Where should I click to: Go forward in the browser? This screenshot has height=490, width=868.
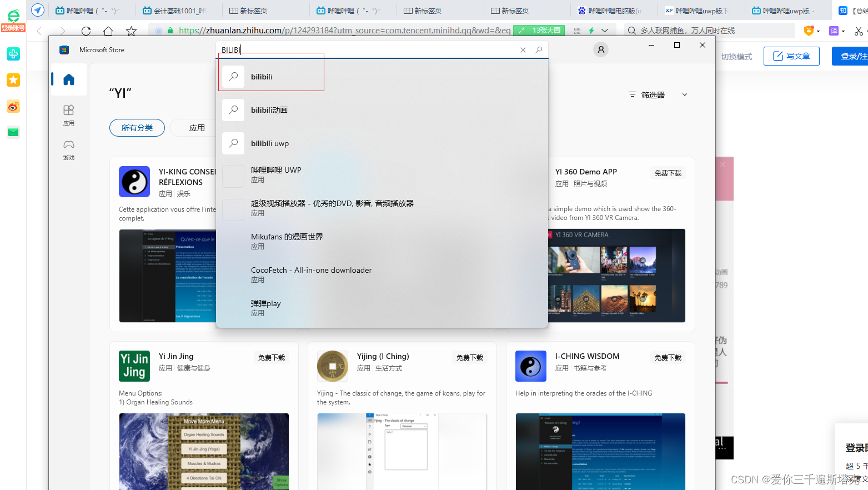click(x=62, y=31)
